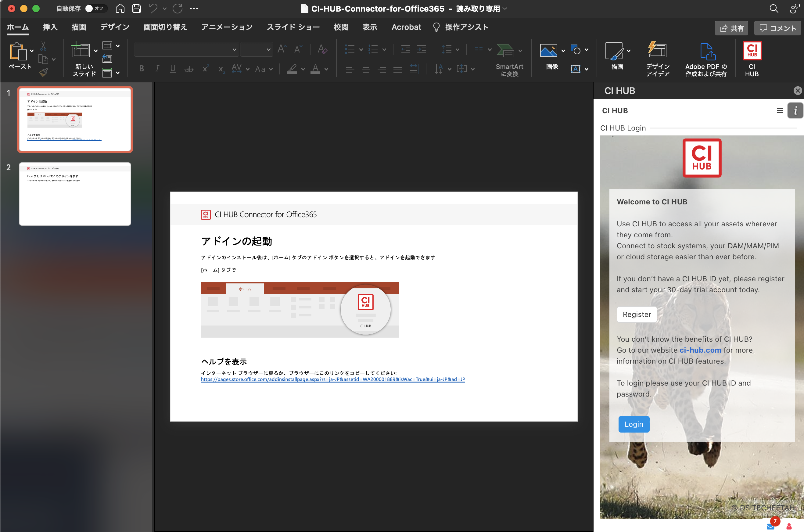The image size is (804, 532).
Task: Toggle Align Left paragraph alignment
Action: coord(350,69)
